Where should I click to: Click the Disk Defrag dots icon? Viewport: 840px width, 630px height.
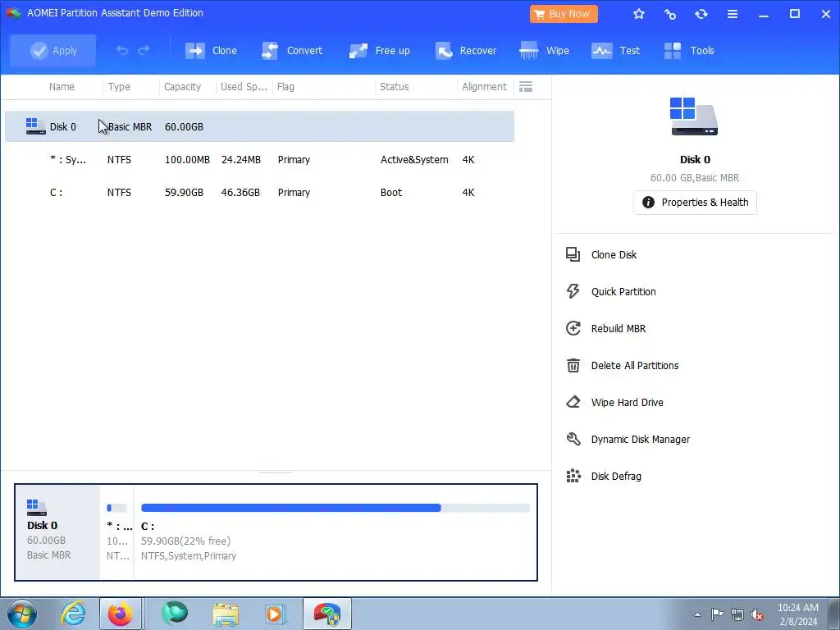click(x=573, y=476)
